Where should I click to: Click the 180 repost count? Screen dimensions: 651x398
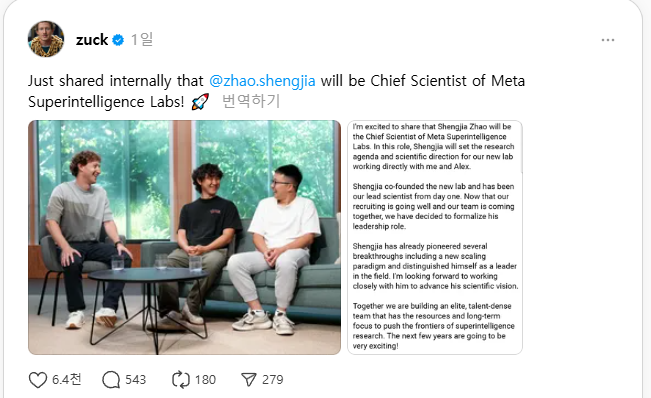205,380
